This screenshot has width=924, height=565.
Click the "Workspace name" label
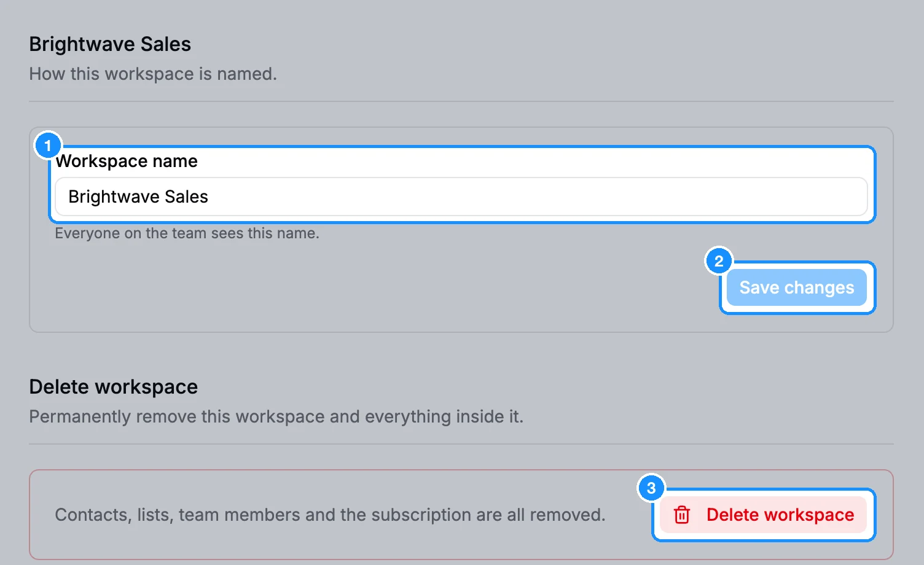click(x=127, y=161)
